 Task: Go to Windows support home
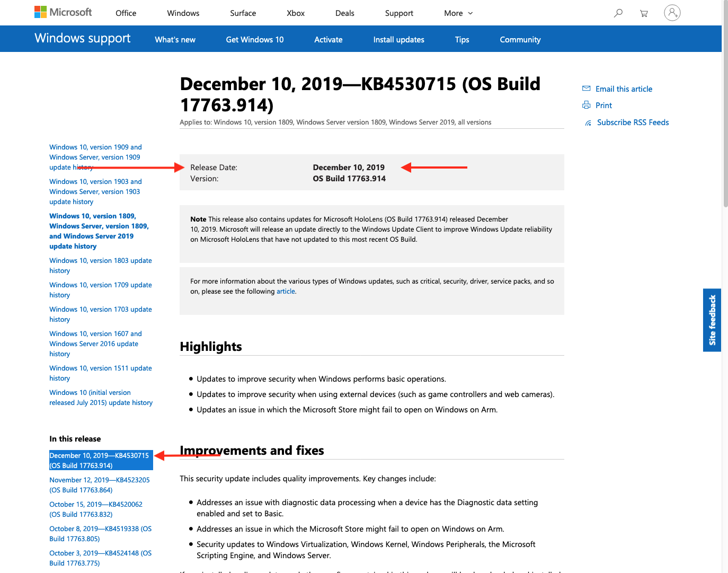pyautogui.click(x=83, y=38)
